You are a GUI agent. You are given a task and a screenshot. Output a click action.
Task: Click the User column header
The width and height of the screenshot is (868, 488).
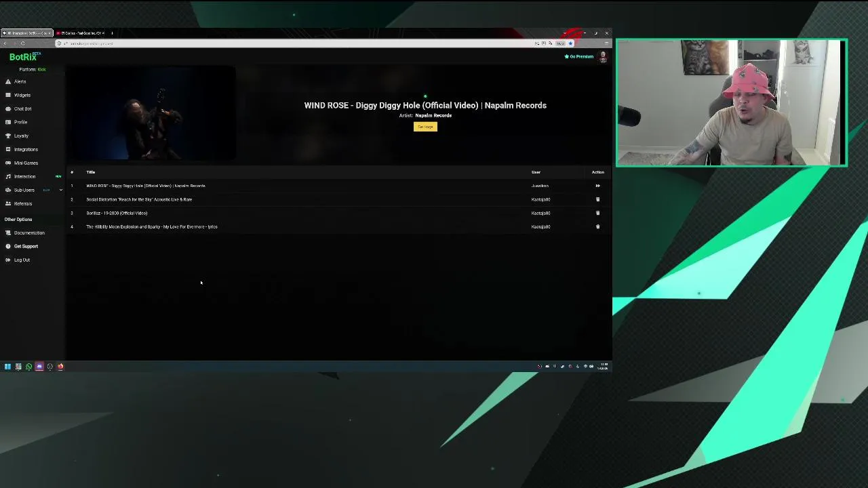[x=536, y=172]
